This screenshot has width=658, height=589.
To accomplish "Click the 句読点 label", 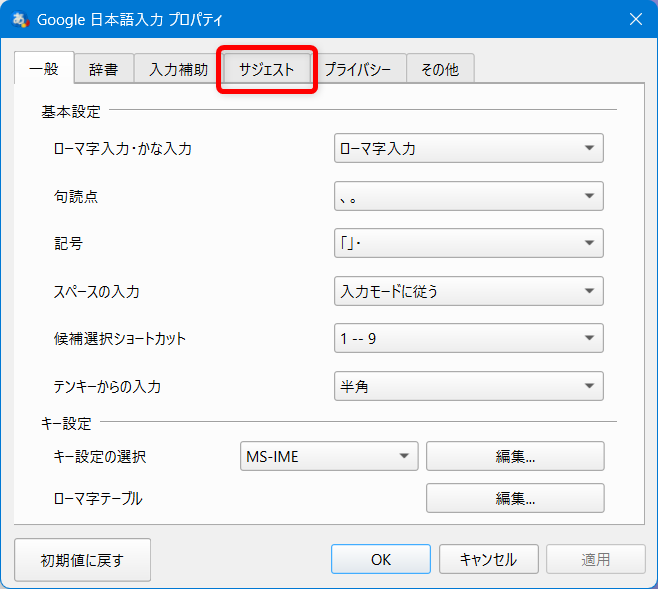I will coord(76,196).
